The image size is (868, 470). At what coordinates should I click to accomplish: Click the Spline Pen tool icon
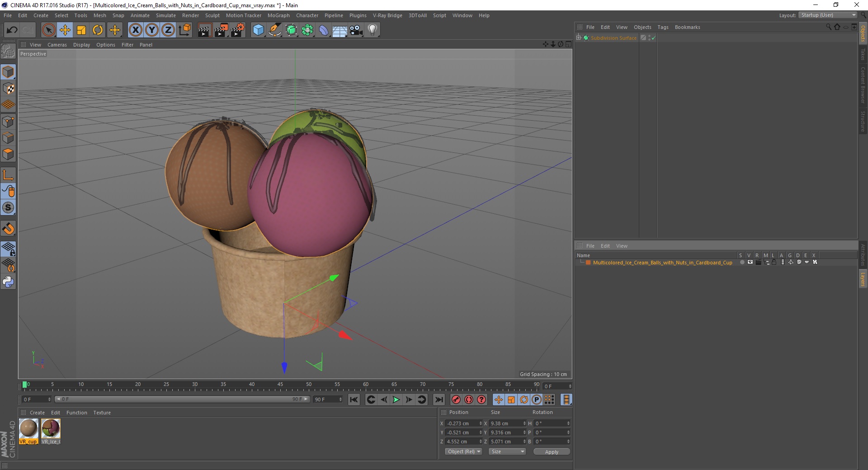pos(275,30)
